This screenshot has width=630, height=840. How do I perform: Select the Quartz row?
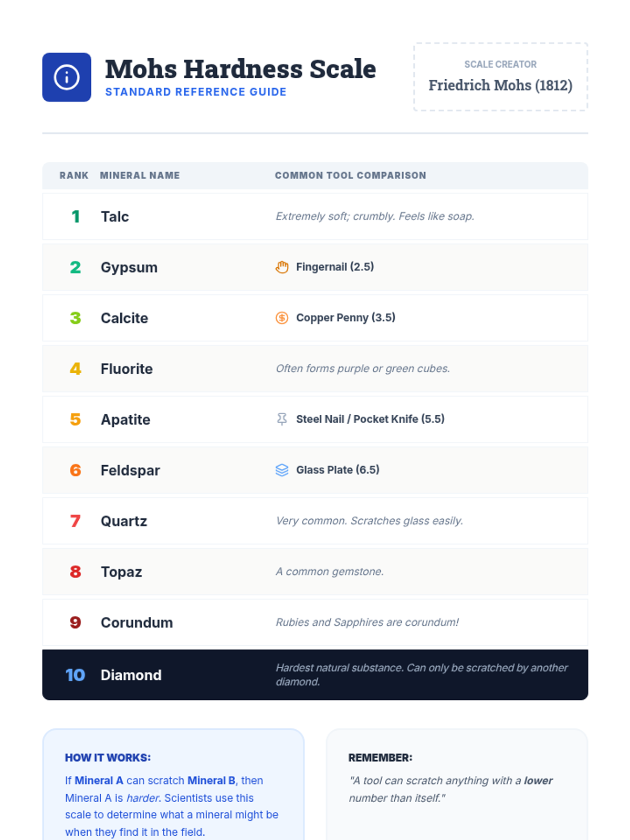pyautogui.click(x=315, y=521)
